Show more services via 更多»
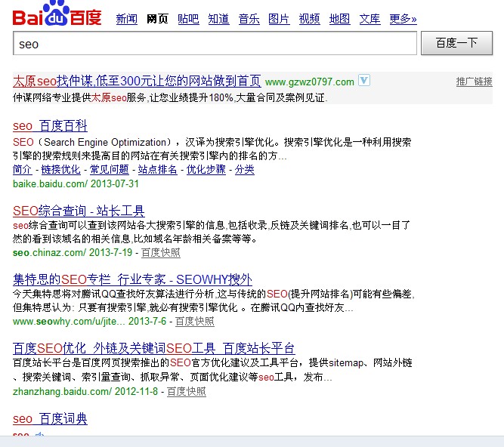504x447 pixels. click(x=403, y=19)
